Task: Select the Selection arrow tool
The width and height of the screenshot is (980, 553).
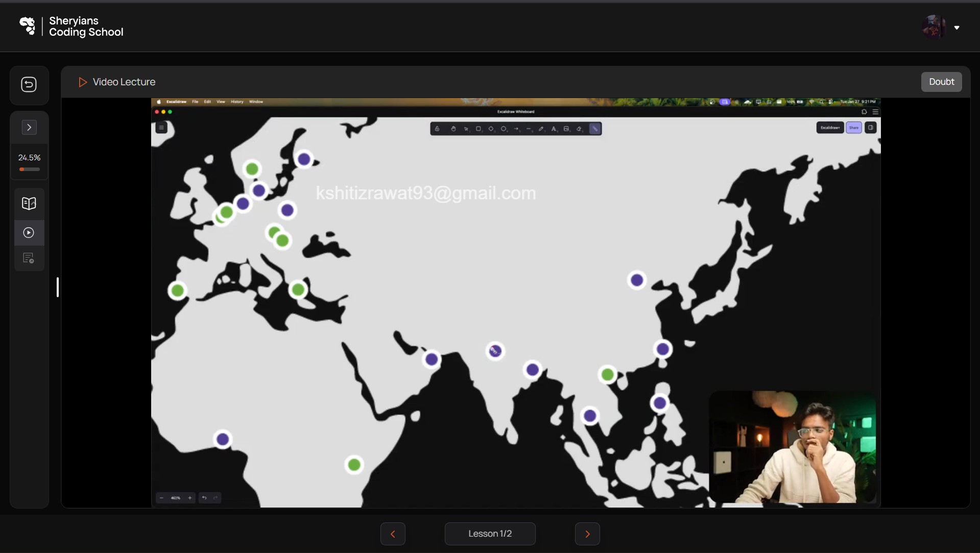Action: coord(466,129)
